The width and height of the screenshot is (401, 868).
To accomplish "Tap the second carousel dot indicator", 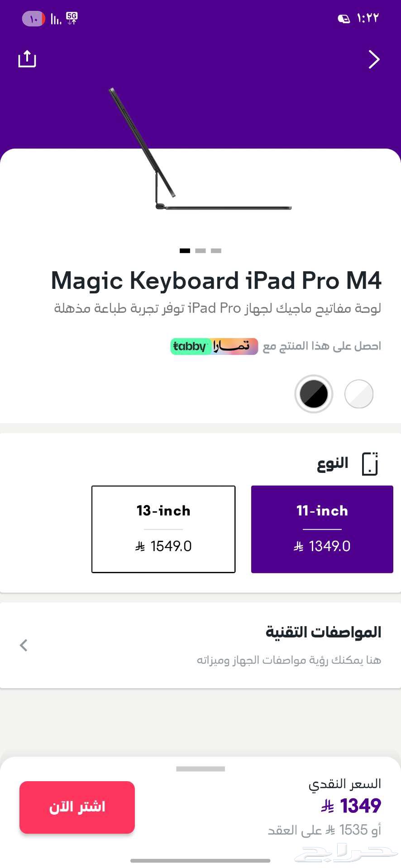I will pos(200,250).
